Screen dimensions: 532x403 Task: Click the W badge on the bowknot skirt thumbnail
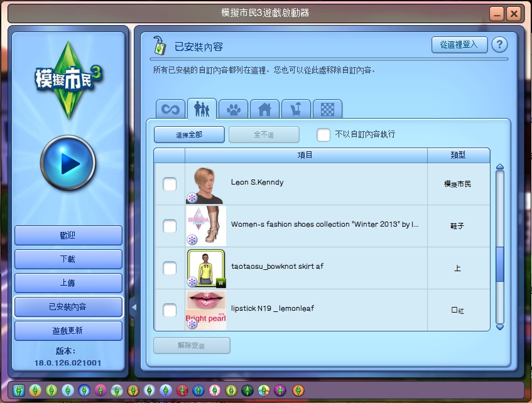click(x=221, y=283)
